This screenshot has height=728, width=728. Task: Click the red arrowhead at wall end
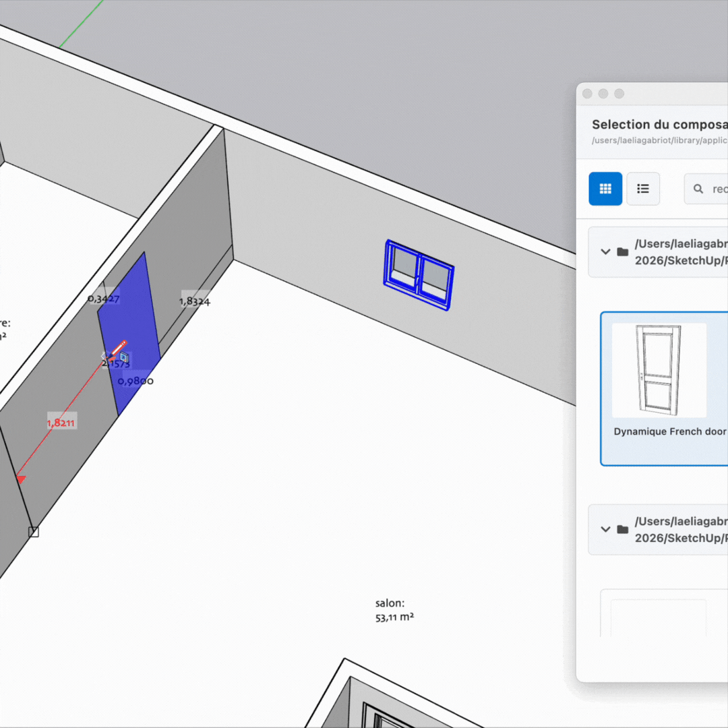tap(21, 479)
